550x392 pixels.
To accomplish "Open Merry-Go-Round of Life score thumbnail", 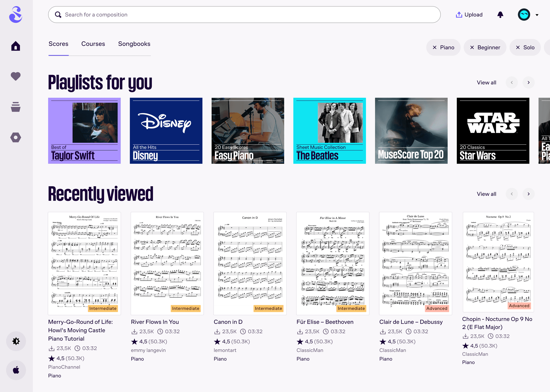I will [84, 263].
